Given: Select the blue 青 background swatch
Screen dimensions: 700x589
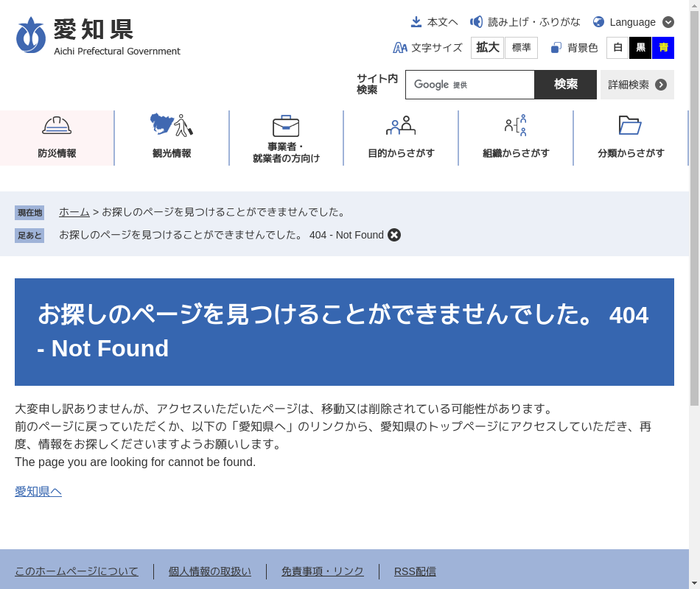Looking at the screenshot, I should tap(663, 48).
